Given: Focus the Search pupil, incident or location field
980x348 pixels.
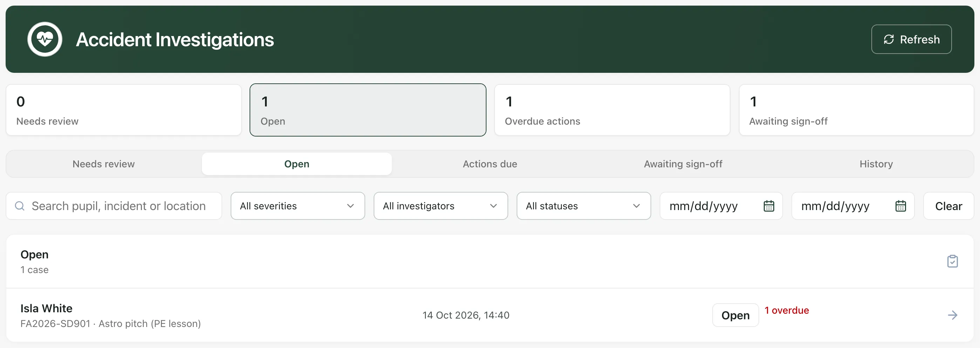Looking at the screenshot, I should [114, 206].
